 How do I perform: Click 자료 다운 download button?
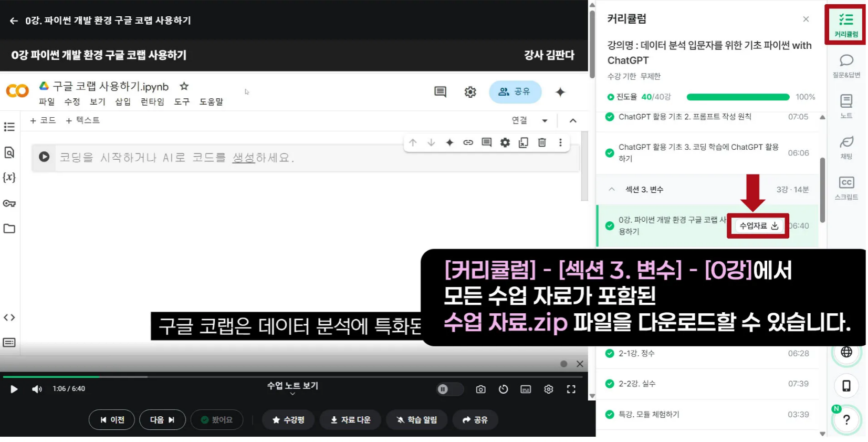tap(350, 420)
